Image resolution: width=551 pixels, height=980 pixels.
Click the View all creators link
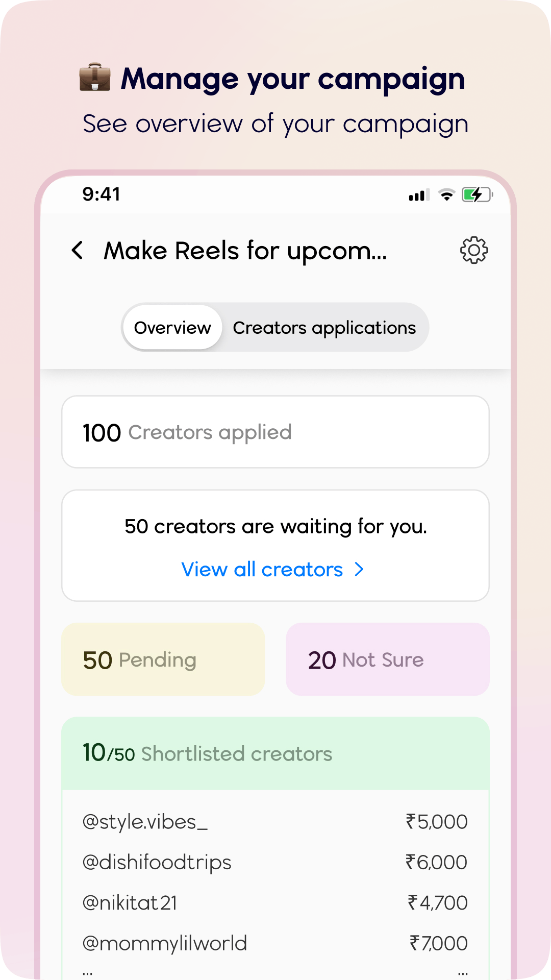coord(262,570)
